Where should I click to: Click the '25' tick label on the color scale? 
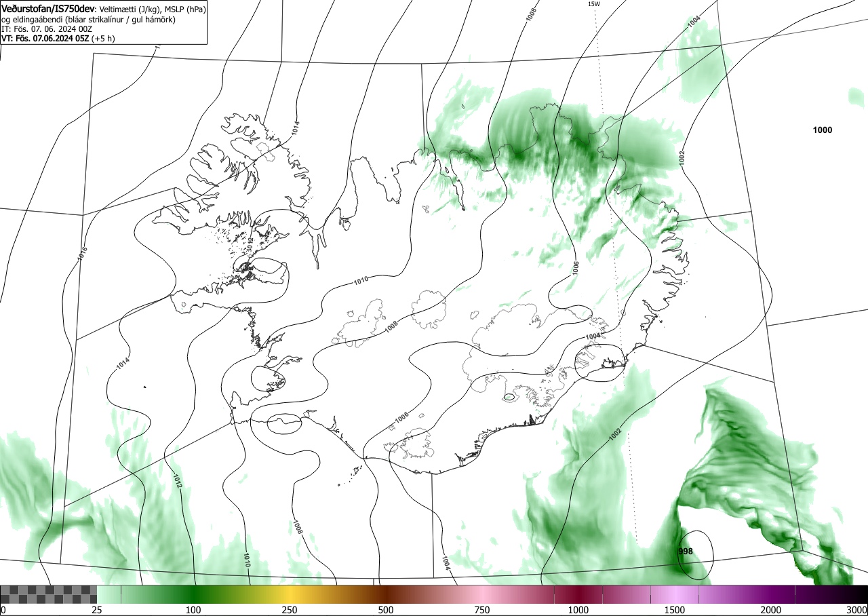pos(97,610)
